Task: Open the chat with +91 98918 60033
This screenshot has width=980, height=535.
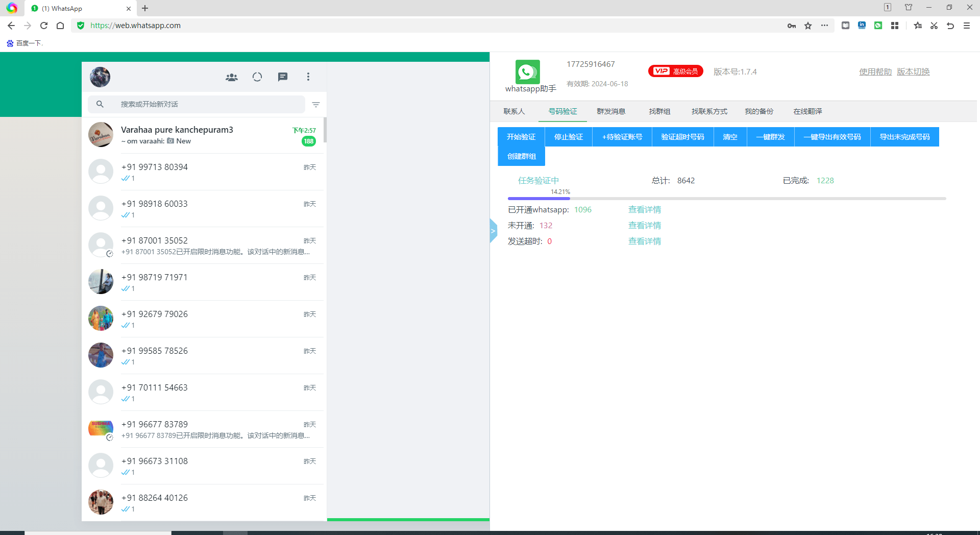Action: coord(204,209)
